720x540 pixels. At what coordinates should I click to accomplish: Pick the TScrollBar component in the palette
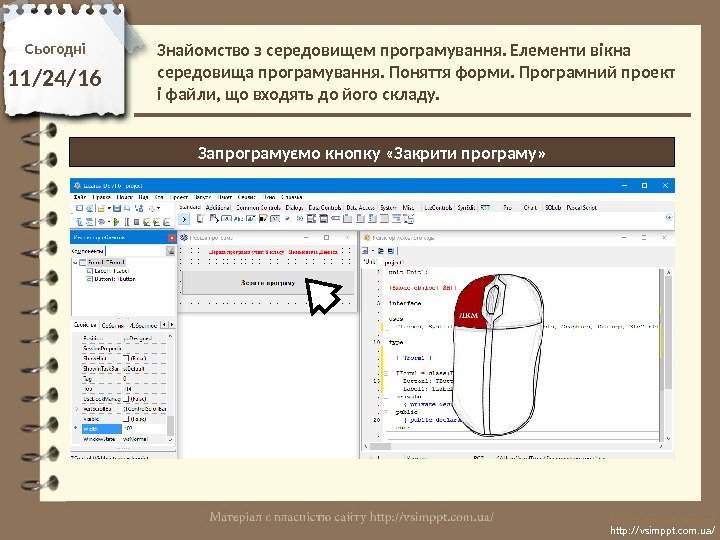pyautogui.click(x=335, y=219)
